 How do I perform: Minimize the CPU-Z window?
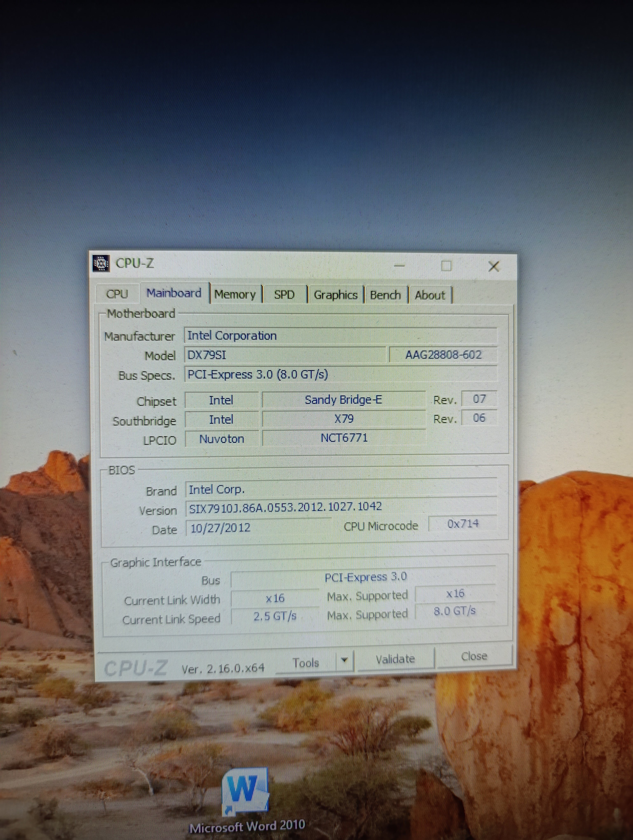pyautogui.click(x=399, y=265)
